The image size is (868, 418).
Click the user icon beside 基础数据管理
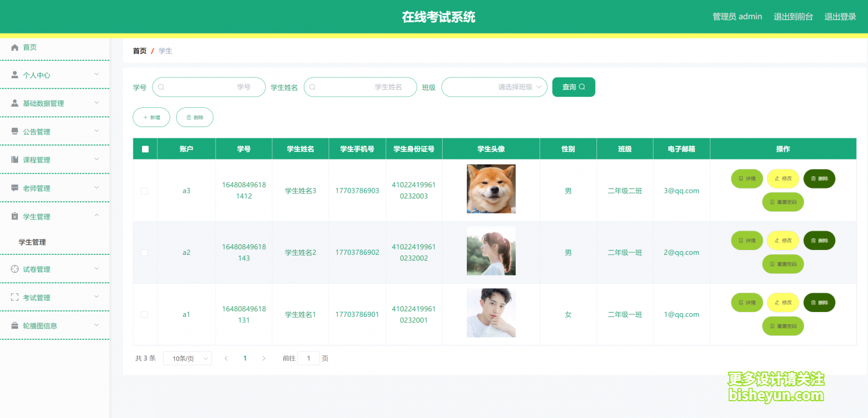15,103
